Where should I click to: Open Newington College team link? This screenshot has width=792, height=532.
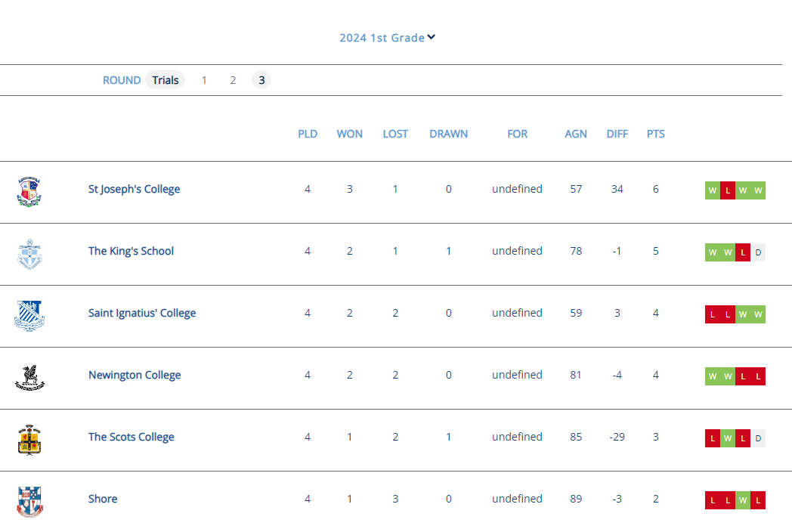[x=135, y=375]
